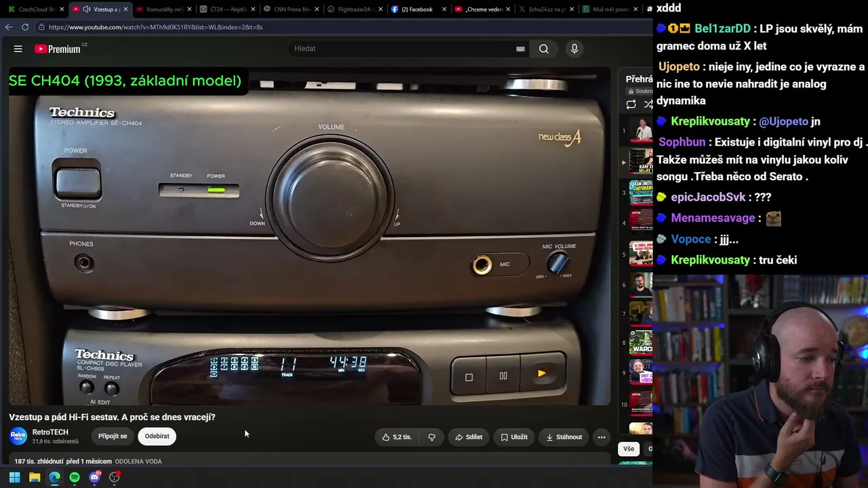The width and height of the screenshot is (868, 488).
Task: Switch to Komunálky tab
Action: point(161,9)
